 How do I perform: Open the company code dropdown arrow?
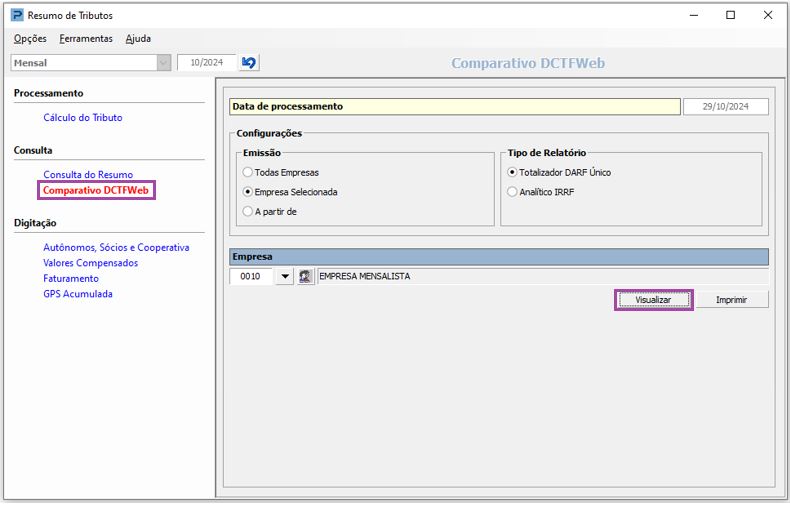click(x=285, y=276)
